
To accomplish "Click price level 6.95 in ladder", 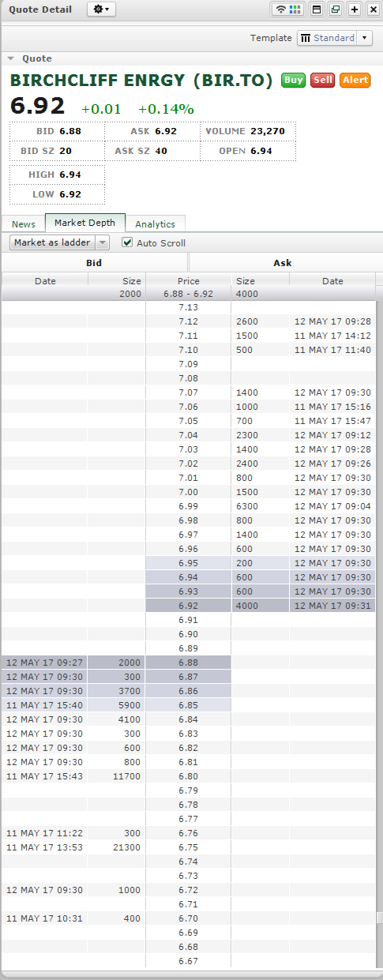I will tap(189, 563).
